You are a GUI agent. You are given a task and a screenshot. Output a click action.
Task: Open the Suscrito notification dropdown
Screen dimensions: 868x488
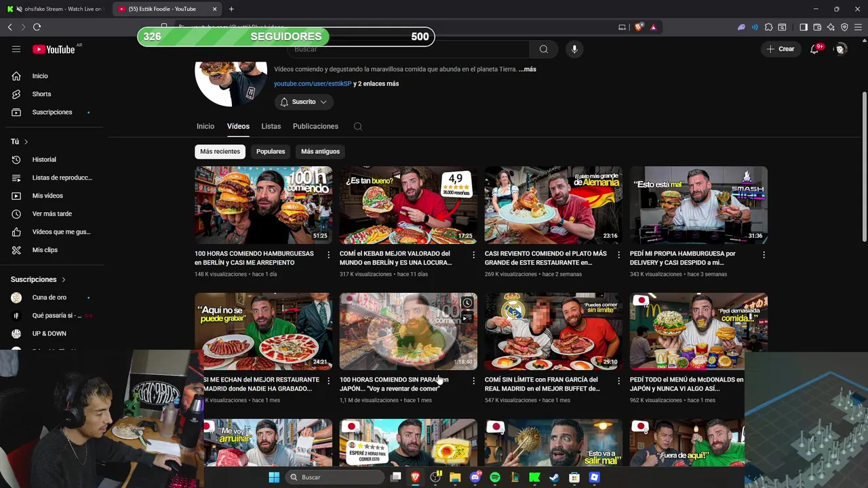[x=304, y=102]
